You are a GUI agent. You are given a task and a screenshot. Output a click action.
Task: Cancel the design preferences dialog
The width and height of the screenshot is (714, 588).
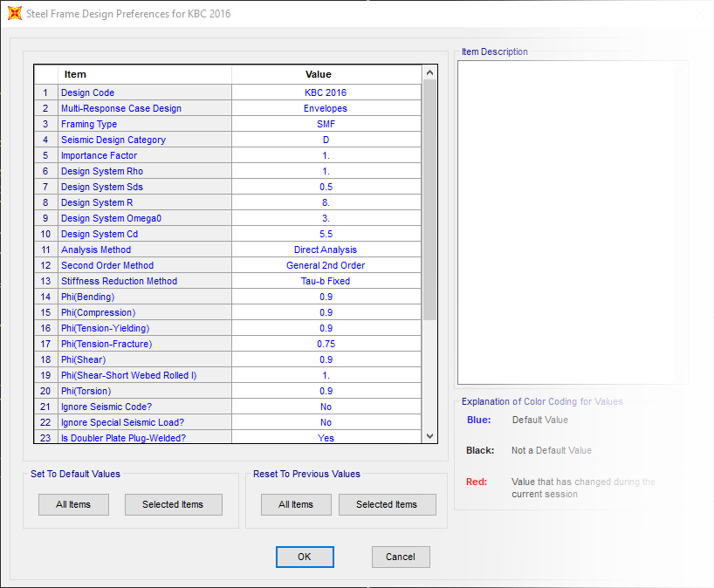click(401, 557)
